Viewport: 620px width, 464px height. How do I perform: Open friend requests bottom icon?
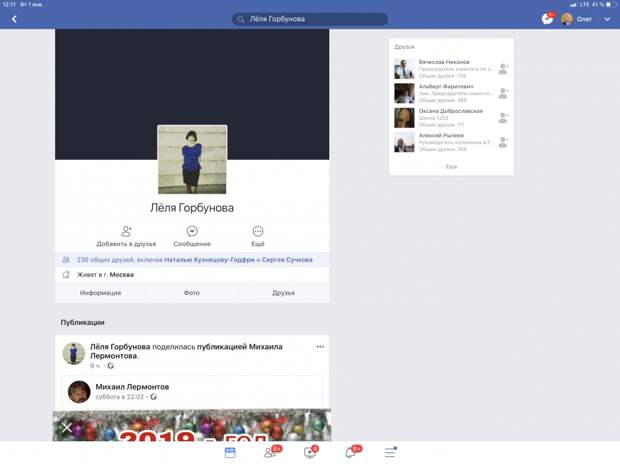tap(271, 452)
